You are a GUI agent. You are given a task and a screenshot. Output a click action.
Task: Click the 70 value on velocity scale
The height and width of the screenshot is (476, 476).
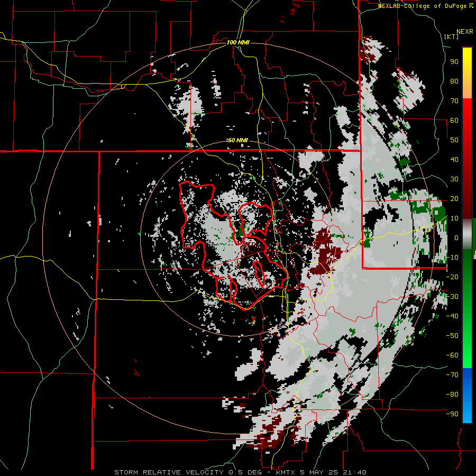pos(454,101)
